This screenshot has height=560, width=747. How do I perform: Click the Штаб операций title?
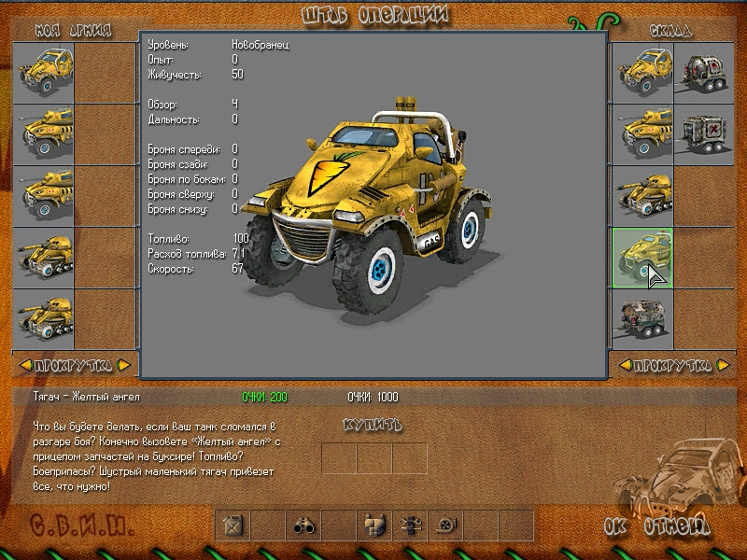pos(375,15)
